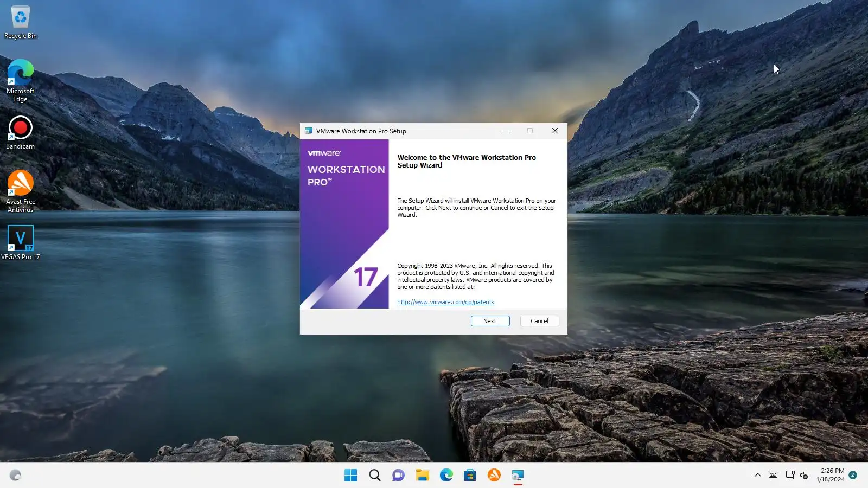
Task: Open Avast Antivirus from the taskbar
Action: 494,476
